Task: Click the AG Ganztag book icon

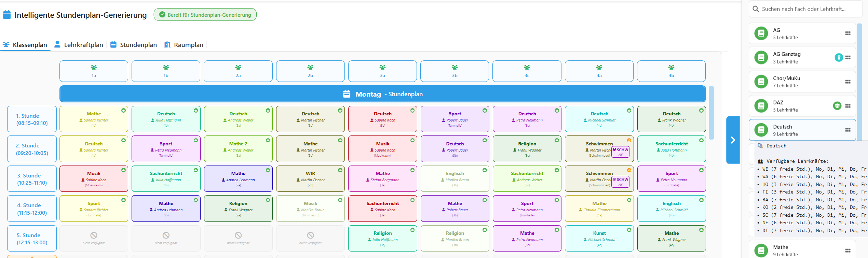Action: (x=761, y=58)
